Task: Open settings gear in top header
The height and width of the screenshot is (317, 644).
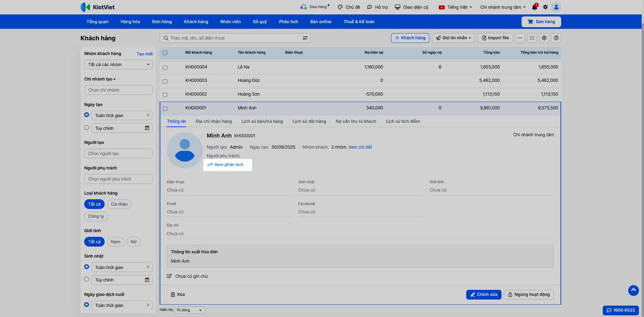Action: point(545,7)
